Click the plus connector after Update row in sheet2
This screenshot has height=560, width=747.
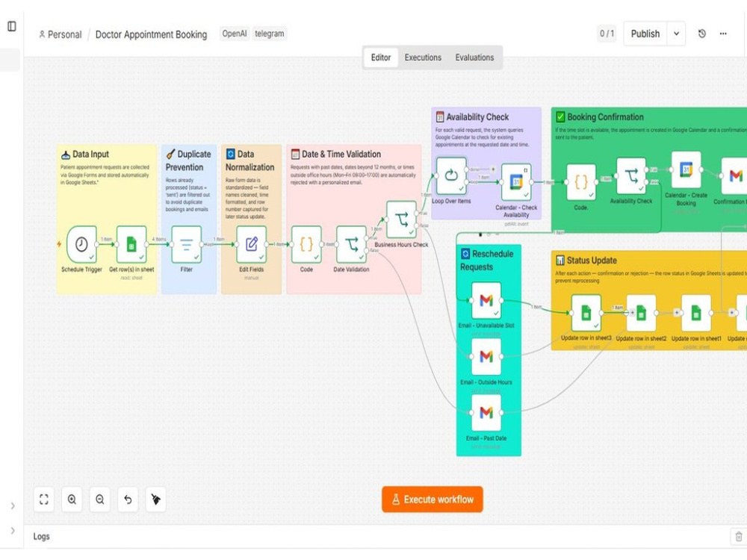(677, 312)
